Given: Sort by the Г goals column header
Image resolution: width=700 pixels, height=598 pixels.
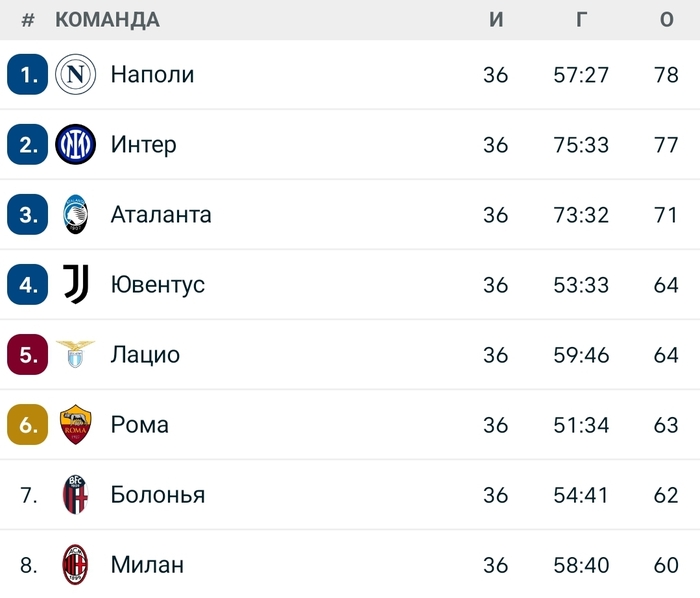Looking at the screenshot, I should pyautogui.click(x=581, y=20).
